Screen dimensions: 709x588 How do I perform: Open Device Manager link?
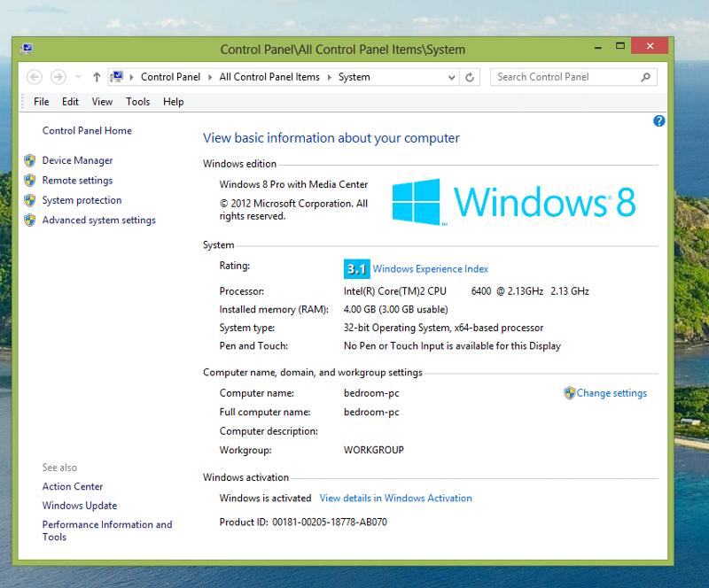[x=77, y=160]
